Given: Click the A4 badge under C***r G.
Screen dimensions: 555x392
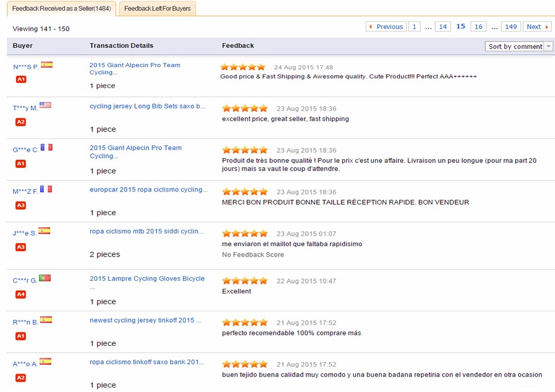Looking at the screenshot, I should (x=20, y=295).
